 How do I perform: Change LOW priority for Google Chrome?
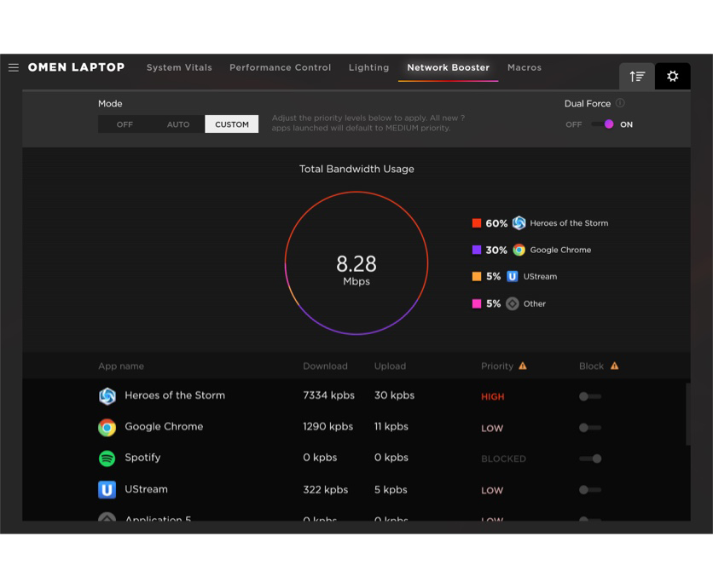(492, 428)
